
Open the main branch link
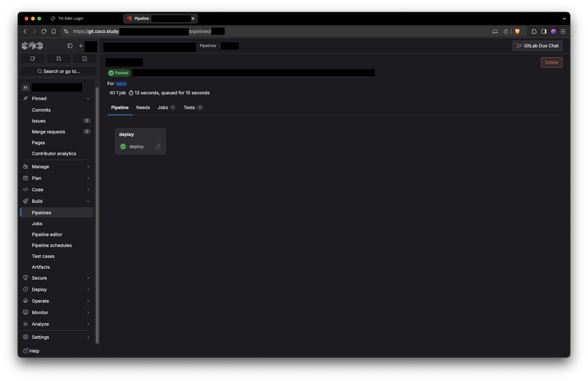tap(121, 84)
